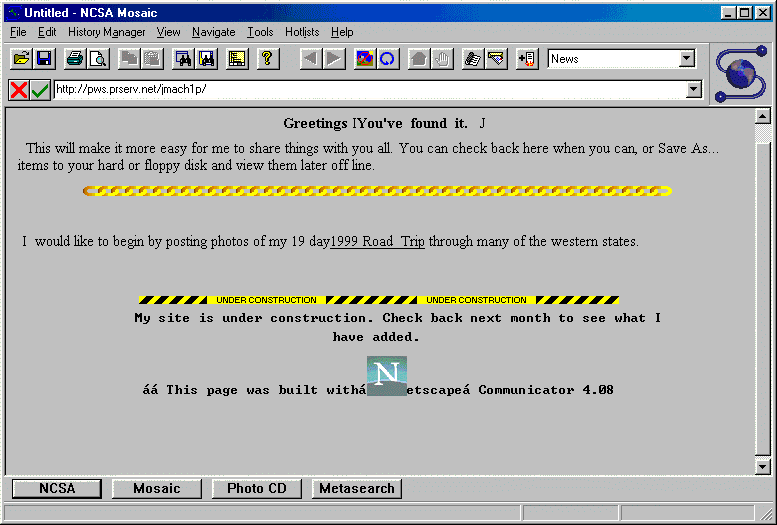Click the second binoculars search icon

click(207, 59)
